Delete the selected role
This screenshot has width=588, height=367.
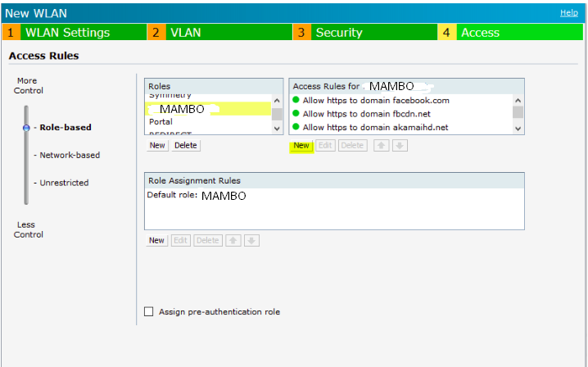185,145
